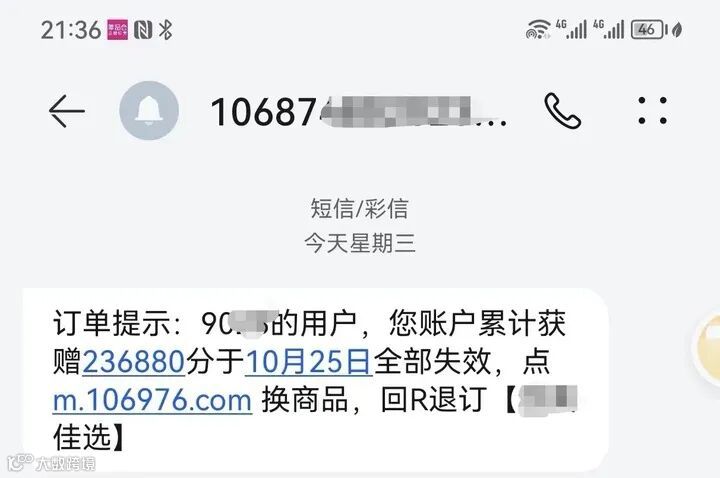The image size is (720, 478).
Task: Tap the Bluetooth status icon
Action: (x=165, y=30)
